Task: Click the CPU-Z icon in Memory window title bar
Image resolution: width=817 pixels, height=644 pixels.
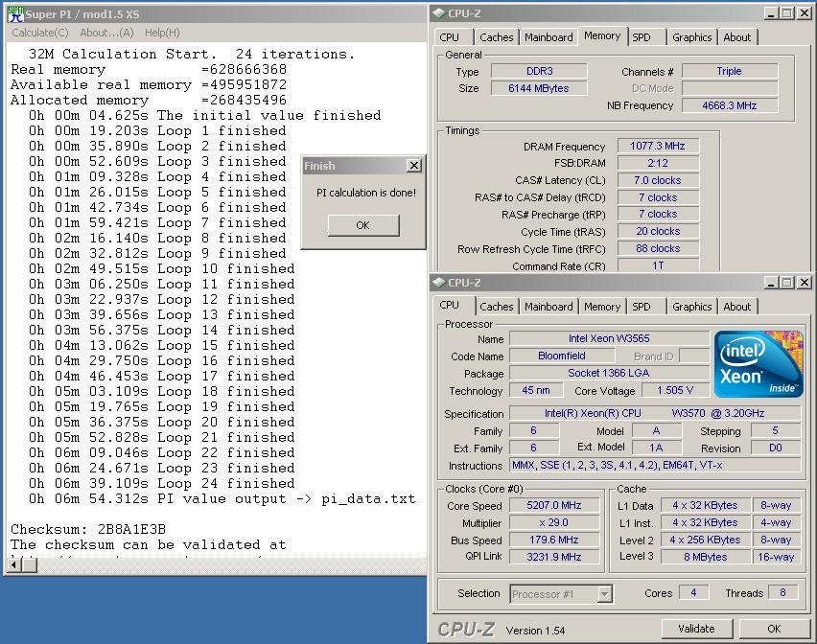Action: tap(439, 13)
